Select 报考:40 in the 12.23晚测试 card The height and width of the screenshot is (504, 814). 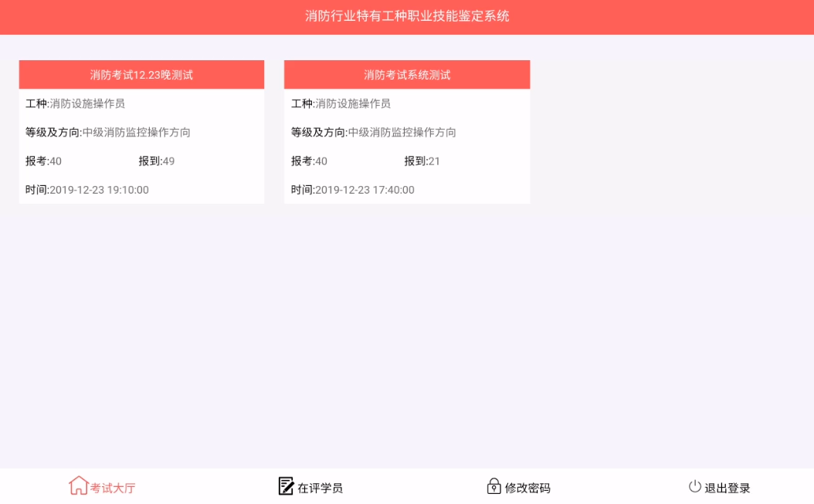click(x=43, y=161)
